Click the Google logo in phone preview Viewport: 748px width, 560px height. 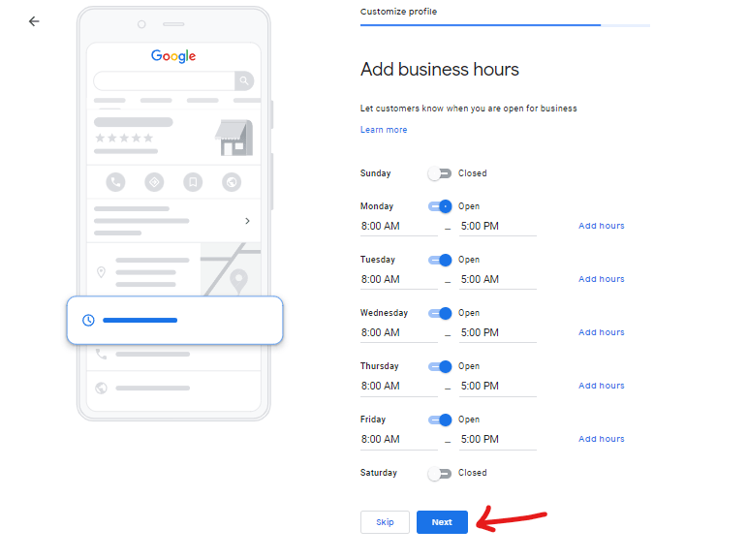click(173, 56)
